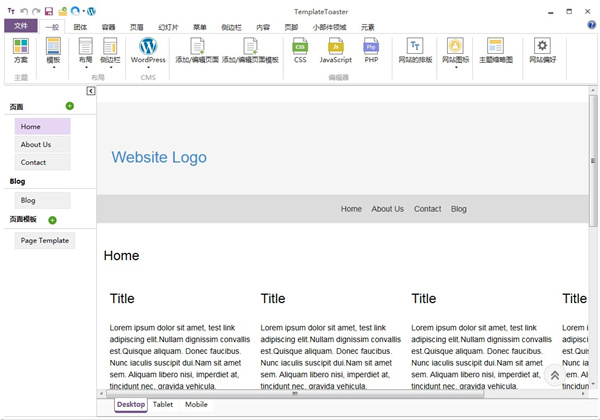Click the Website Logo text in preview
Image resolution: width=600 pixels, height=420 pixels.
[159, 157]
